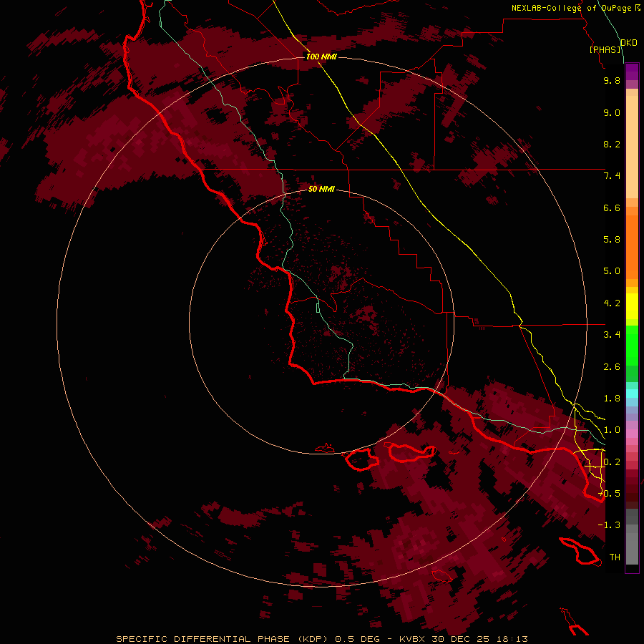Click the pink segment of the color bar
This screenshot has width=644, height=644.
(x=632, y=434)
